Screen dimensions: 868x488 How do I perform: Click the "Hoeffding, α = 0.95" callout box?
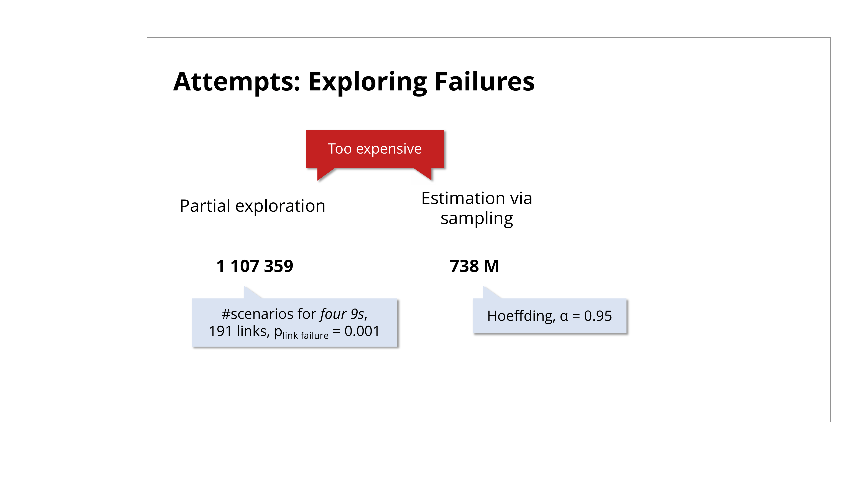point(549,316)
